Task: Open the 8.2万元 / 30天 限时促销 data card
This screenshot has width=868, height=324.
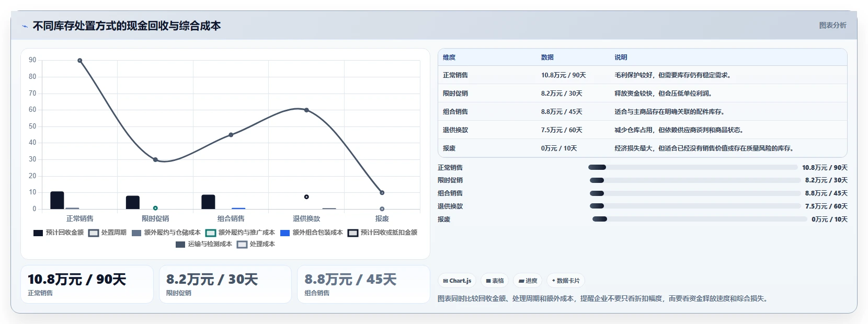Action: click(x=225, y=284)
